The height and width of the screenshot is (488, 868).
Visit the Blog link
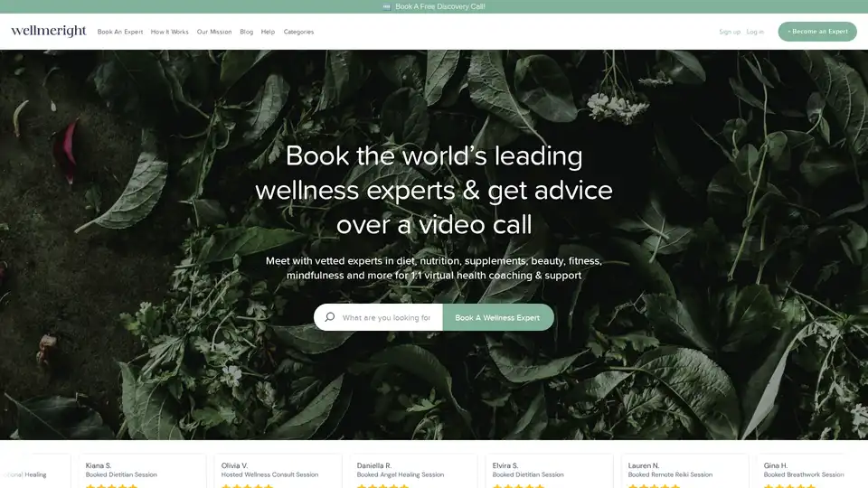pyautogui.click(x=246, y=32)
